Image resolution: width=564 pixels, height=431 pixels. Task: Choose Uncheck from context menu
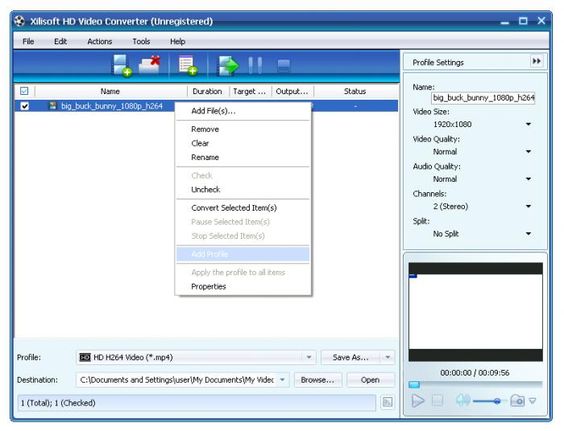tap(243, 189)
